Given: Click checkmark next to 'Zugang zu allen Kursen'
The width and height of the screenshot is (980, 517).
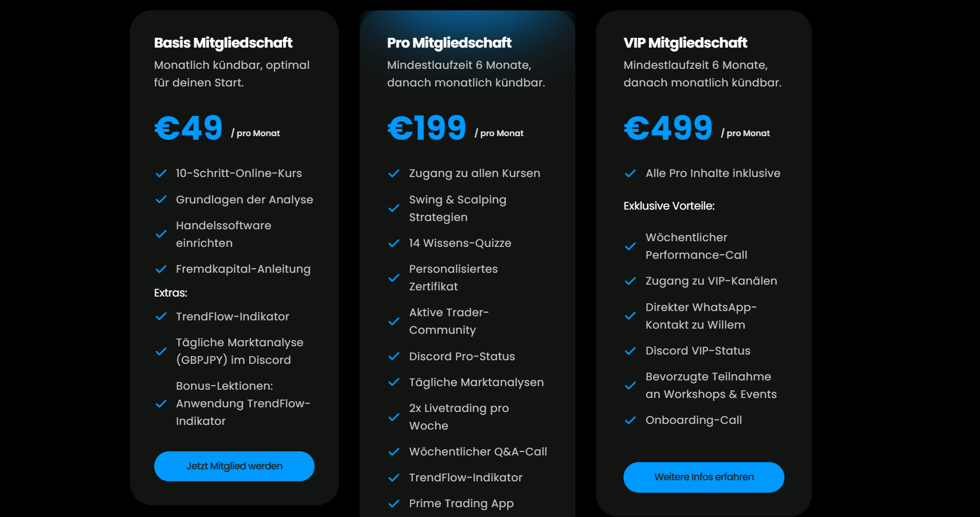Looking at the screenshot, I should (394, 173).
